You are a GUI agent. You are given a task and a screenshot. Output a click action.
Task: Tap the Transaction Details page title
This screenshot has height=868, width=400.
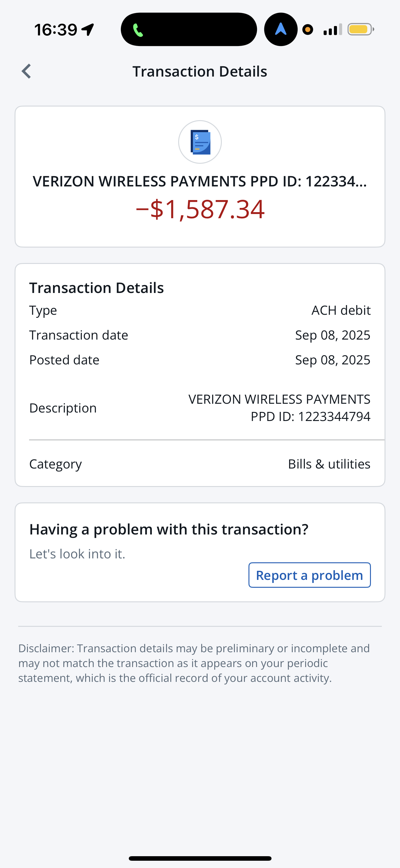coord(200,71)
